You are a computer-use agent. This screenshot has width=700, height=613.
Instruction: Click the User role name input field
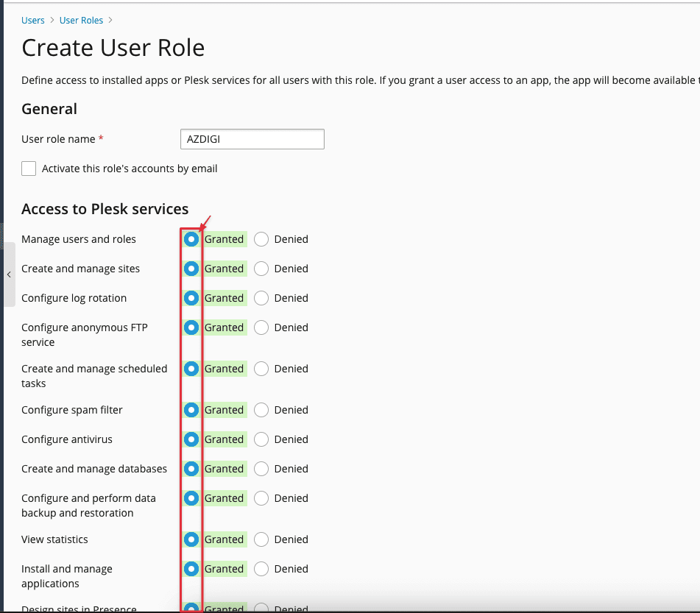pos(252,139)
